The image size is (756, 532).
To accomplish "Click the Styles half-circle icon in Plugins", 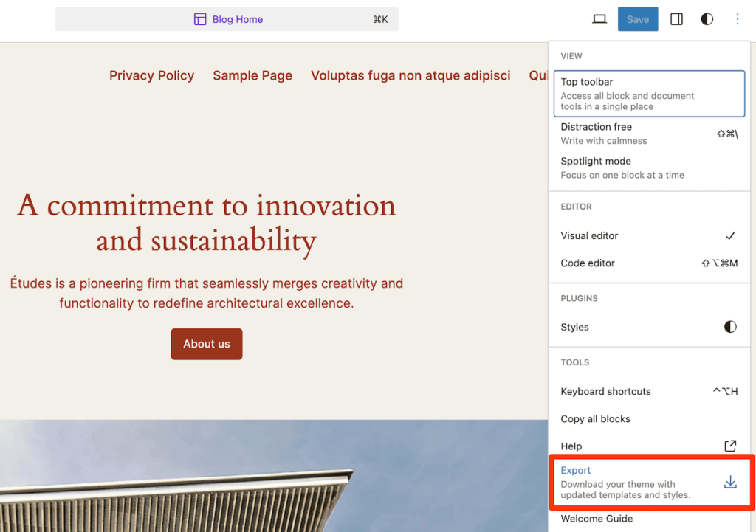I will click(729, 327).
